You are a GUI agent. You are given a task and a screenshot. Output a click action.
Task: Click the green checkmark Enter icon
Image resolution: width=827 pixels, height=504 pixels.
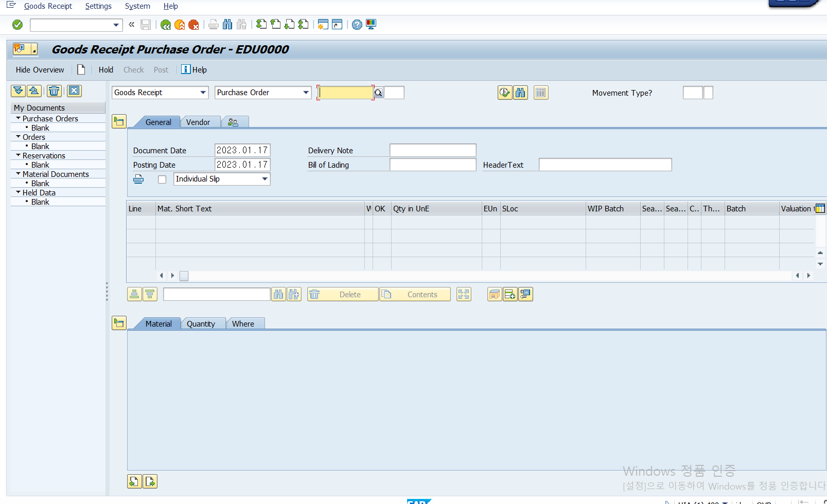[17, 25]
